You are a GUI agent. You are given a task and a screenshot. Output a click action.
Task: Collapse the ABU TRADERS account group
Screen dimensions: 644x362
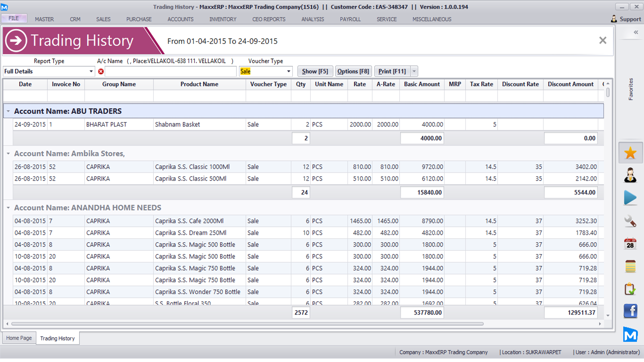(x=8, y=111)
